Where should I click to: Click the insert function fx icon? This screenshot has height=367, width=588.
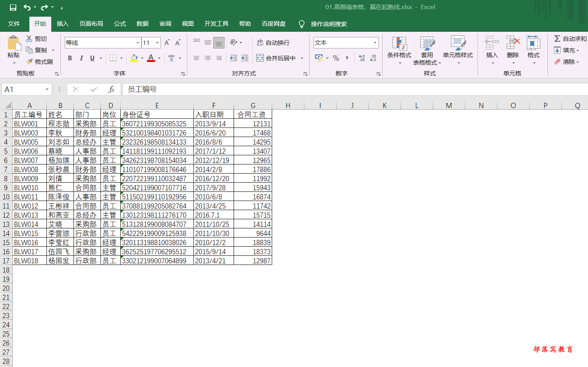pos(111,89)
